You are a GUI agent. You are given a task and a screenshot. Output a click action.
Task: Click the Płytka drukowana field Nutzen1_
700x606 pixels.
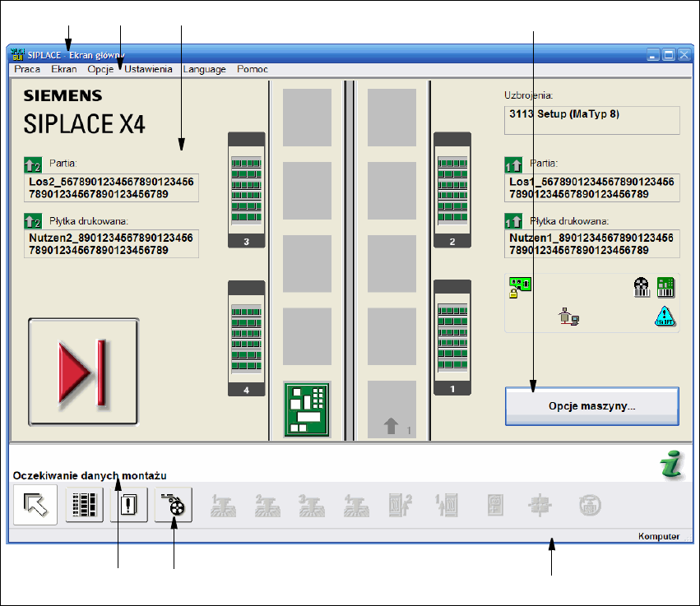click(592, 244)
